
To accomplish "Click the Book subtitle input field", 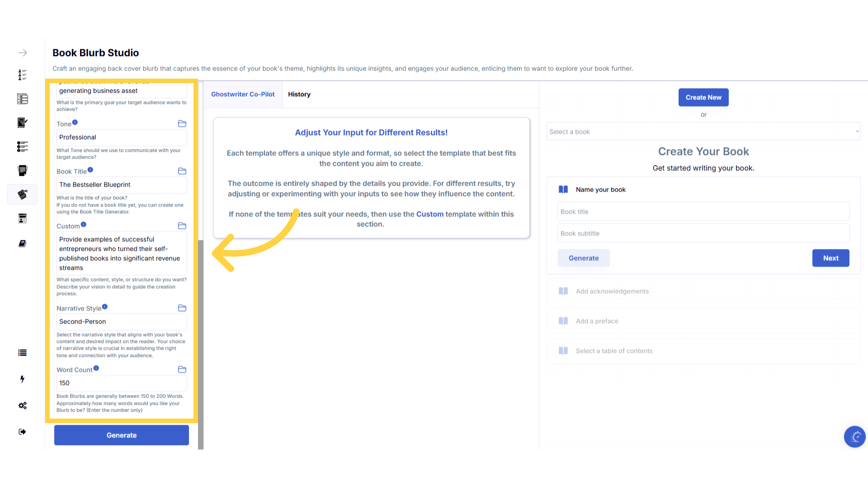I will [x=703, y=234].
